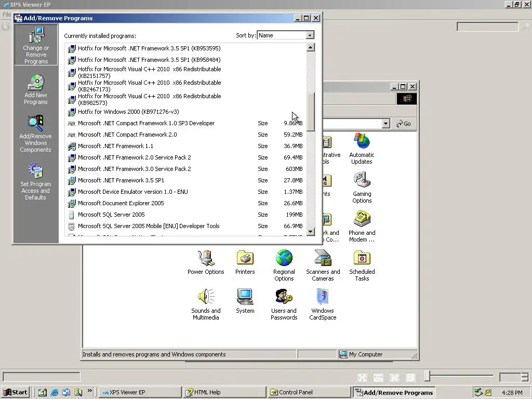Open Gaming Options in Control Panel

point(362,188)
